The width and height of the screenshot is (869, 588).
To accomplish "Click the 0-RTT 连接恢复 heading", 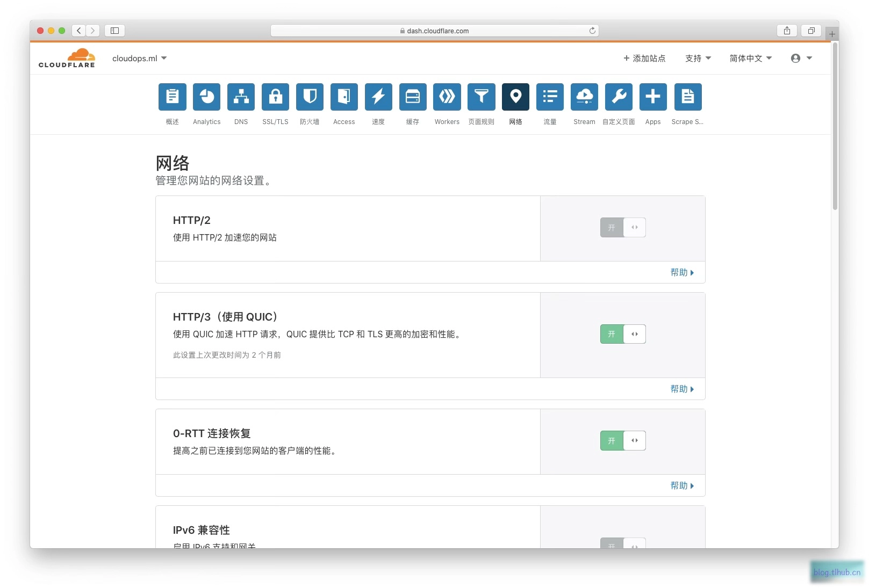I will pos(212,433).
